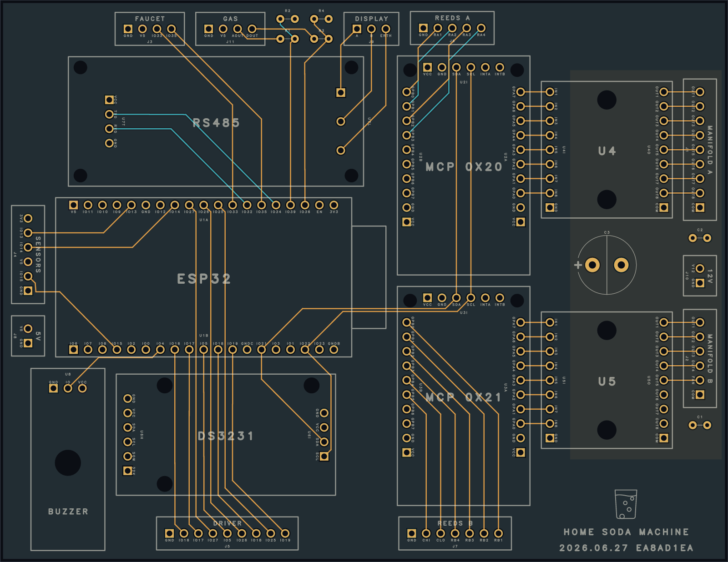
Task: Click the DRIVER connector title
Action: click(x=227, y=523)
